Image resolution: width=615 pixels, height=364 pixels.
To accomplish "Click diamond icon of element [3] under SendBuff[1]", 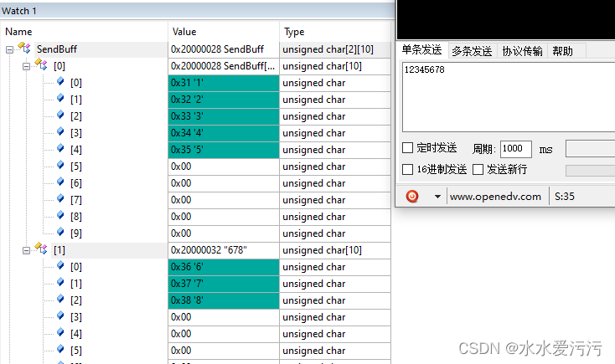I will pos(60,315).
